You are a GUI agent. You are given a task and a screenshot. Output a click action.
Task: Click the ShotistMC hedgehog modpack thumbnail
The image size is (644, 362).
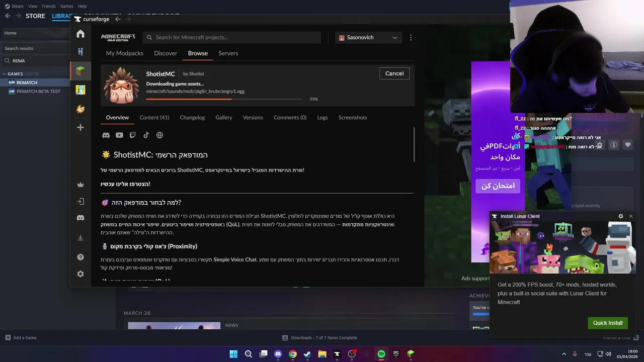tap(121, 85)
